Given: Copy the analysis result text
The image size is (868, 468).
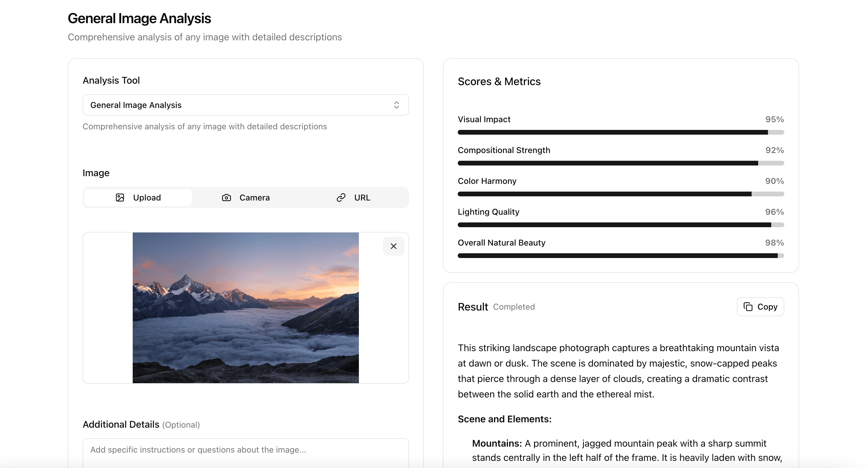Looking at the screenshot, I should 760,307.
